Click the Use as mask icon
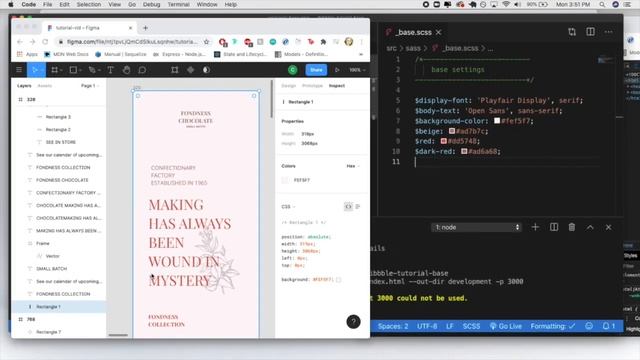Screen dimensions: 640x360 tap(207, 70)
